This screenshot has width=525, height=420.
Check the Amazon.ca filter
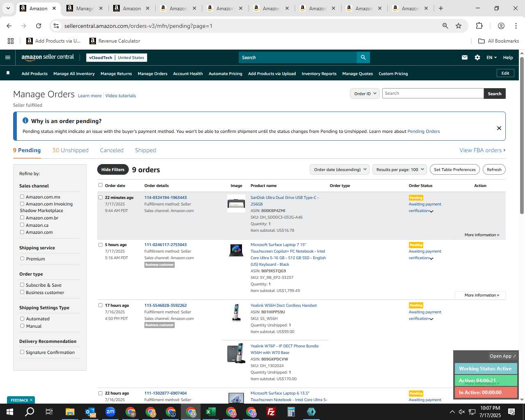pos(22,225)
